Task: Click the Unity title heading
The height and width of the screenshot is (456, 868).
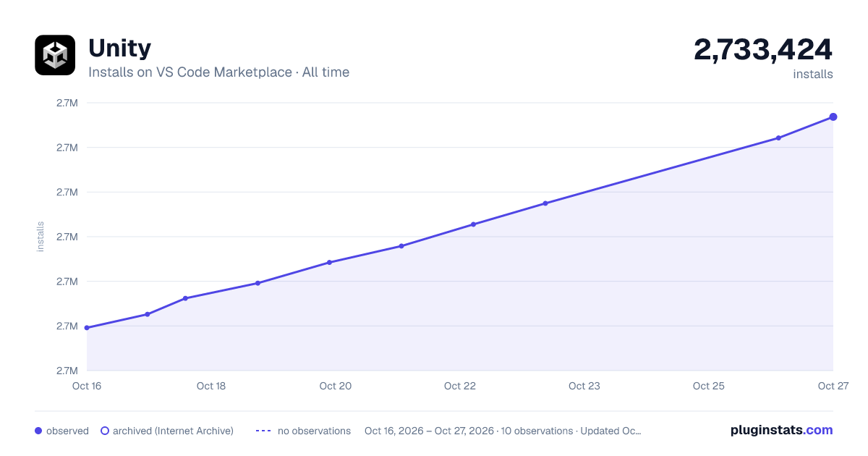Action: tap(119, 48)
